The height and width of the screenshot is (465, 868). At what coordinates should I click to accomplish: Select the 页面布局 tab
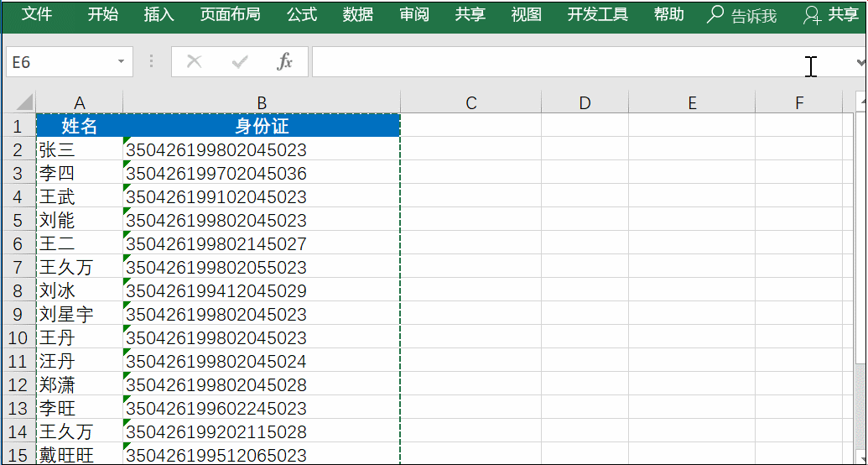(231, 14)
